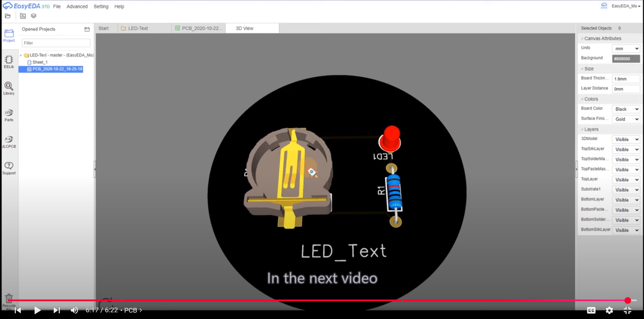The image size is (644, 319).
Task: Click the open folder toolbar icon
Action: point(8,16)
